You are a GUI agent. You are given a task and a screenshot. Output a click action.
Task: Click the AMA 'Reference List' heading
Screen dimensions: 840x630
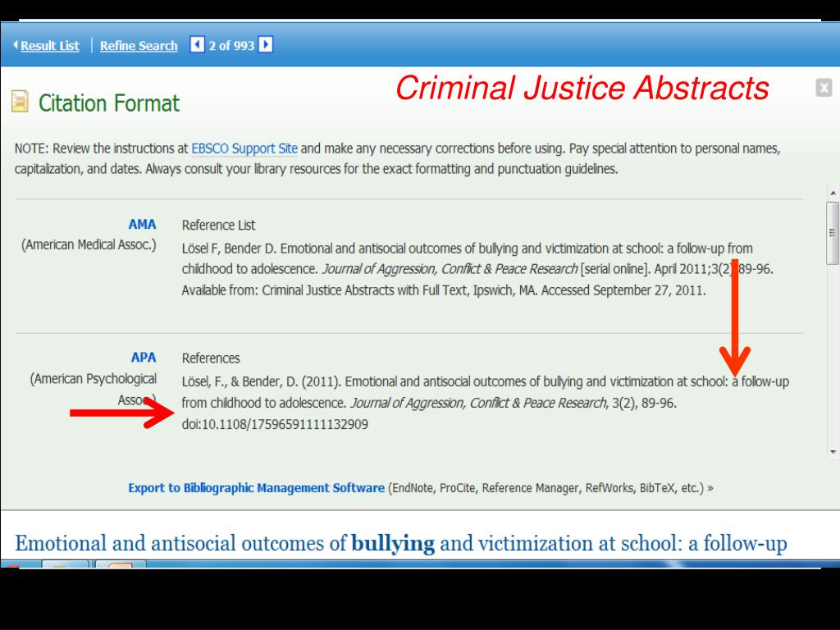pos(218,225)
